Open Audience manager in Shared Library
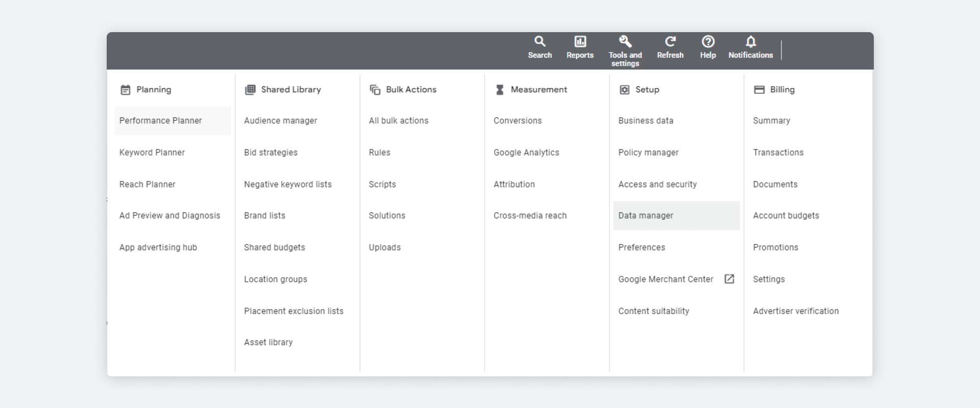The image size is (980, 408). pos(280,121)
